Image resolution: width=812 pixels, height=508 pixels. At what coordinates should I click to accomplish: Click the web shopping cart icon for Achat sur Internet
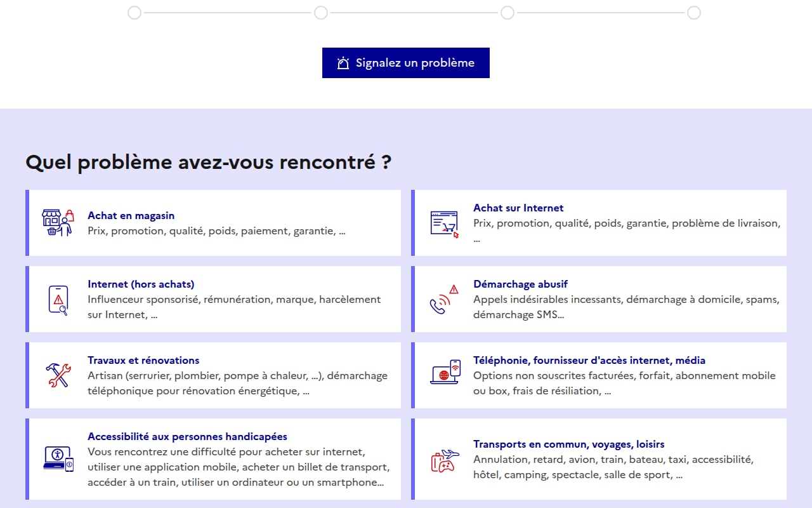(x=444, y=224)
